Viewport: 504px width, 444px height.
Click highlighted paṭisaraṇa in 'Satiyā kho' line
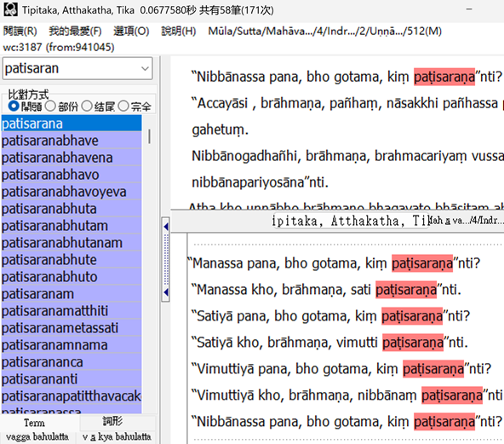pos(413,343)
